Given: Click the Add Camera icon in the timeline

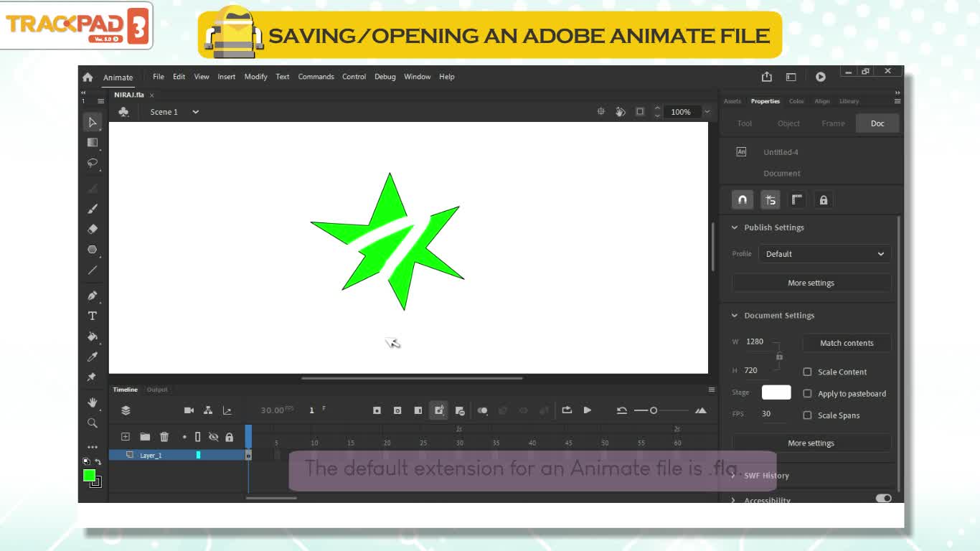Looking at the screenshot, I should pyautogui.click(x=189, y=410).
